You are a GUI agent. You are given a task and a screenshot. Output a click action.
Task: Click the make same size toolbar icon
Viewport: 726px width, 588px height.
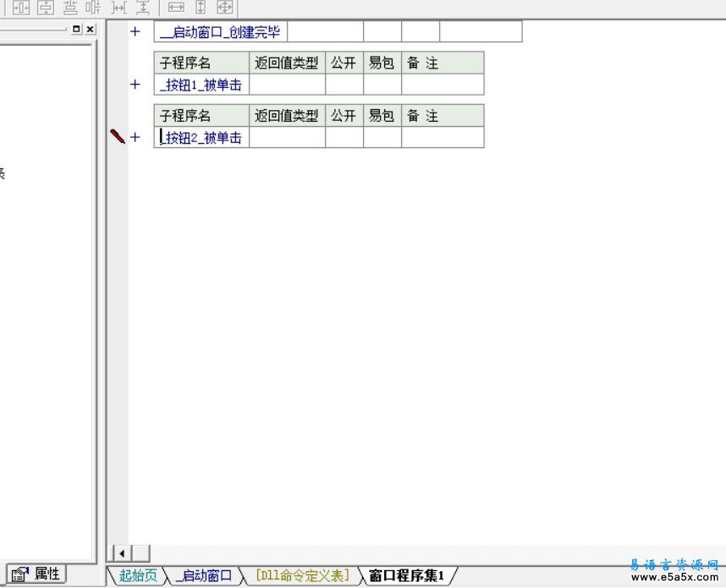(x=224, y=8)
